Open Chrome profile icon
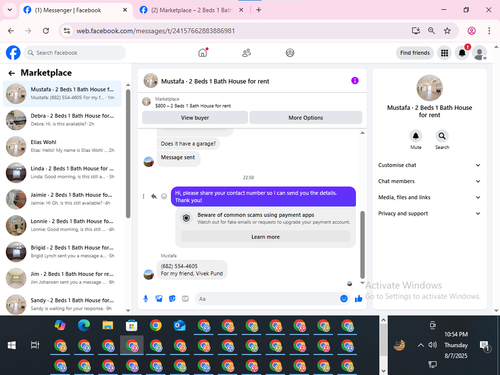Viewport: 500px width, 375px height. point(472,31)
